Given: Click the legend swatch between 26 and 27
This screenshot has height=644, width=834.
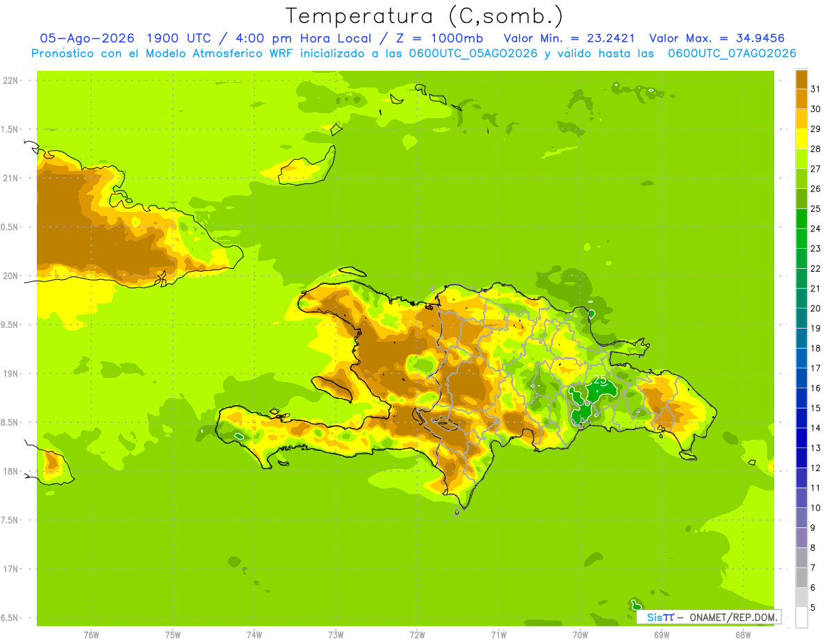Looking at the screenshot, I should pos(801,179).
